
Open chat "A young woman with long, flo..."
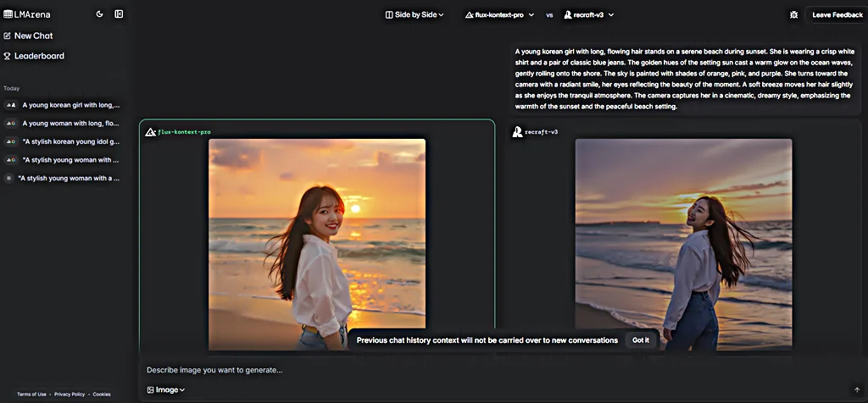[70, 123]
